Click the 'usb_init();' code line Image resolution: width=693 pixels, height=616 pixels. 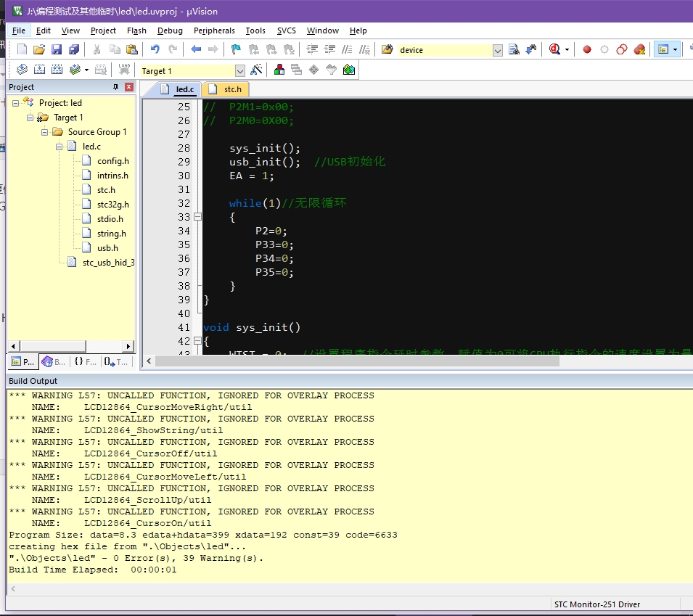(264, 162)
